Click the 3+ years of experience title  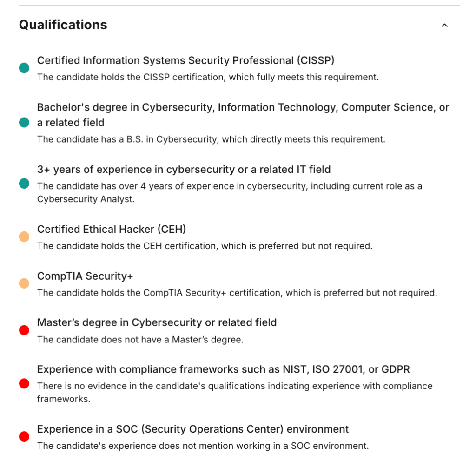[184, 170]
